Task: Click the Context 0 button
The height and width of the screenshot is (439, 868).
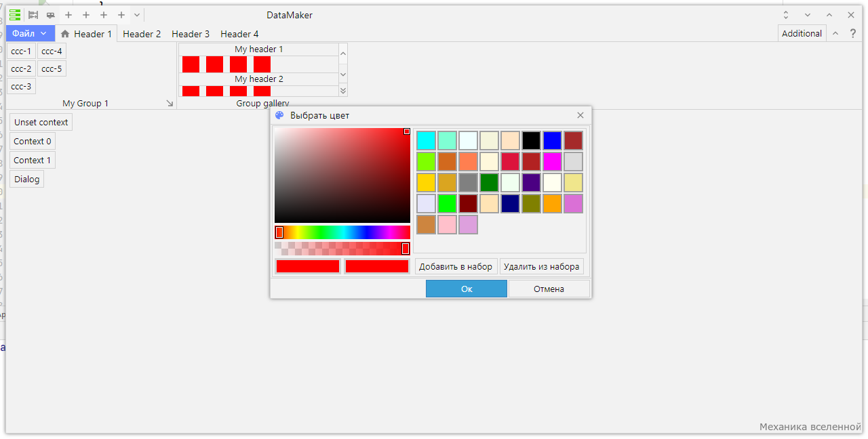Action: (x=33, y=141)
